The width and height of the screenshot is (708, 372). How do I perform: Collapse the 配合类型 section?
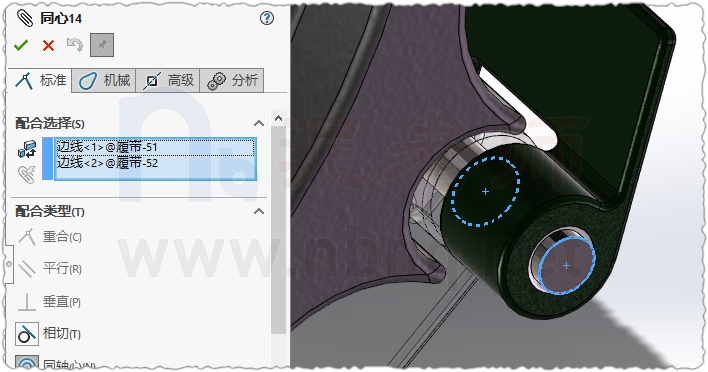[259, 211]
